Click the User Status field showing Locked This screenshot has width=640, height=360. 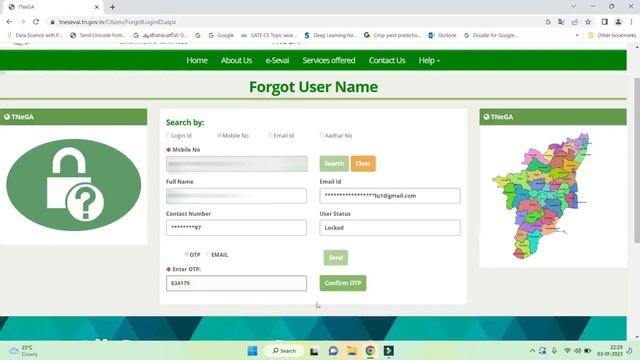coord(390,228)
